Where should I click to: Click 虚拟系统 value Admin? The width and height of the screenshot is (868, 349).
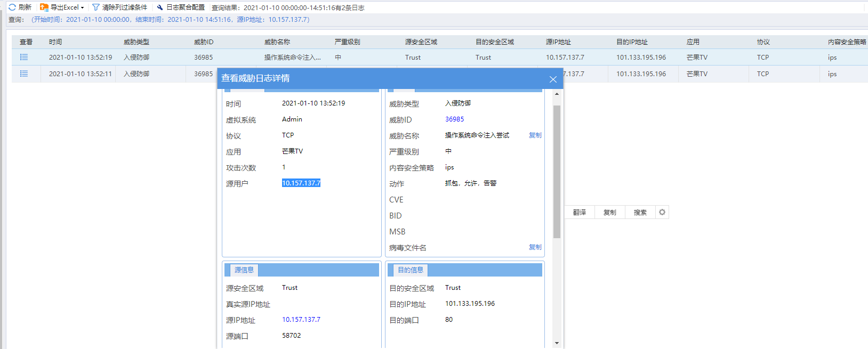point(292,119)
